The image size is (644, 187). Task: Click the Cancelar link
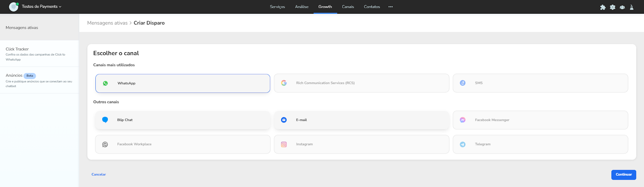pyautogui.click(x=99, y=175)
